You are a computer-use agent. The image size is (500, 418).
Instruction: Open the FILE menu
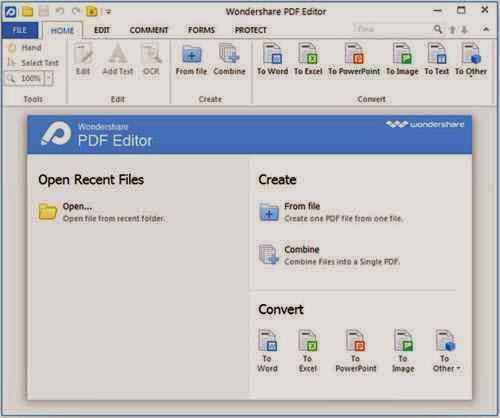20,30
